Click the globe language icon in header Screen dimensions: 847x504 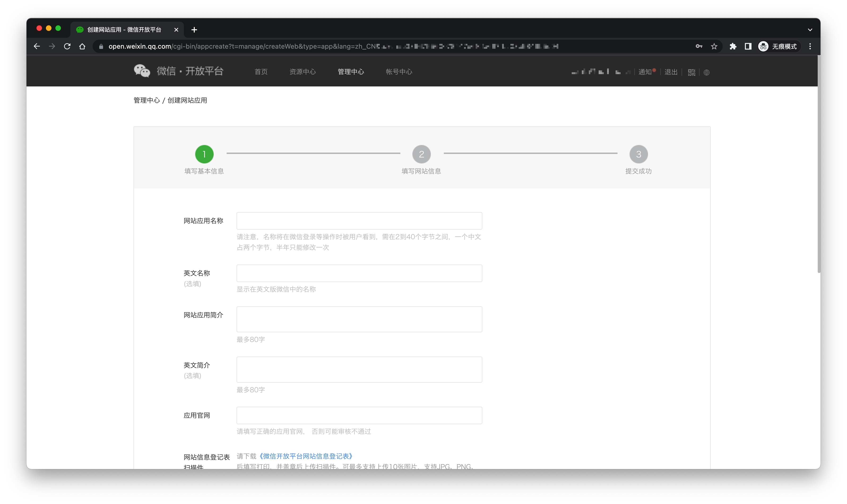tap(706, 72)
